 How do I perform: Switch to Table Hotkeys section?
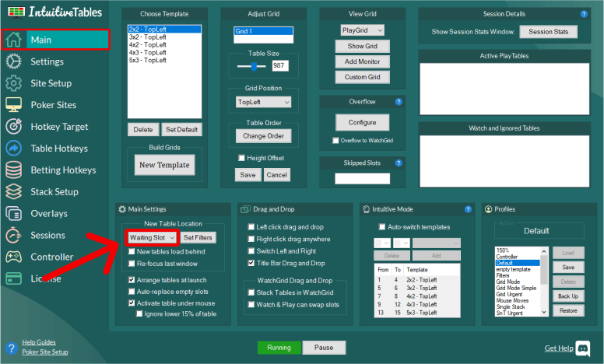point(59,148)
